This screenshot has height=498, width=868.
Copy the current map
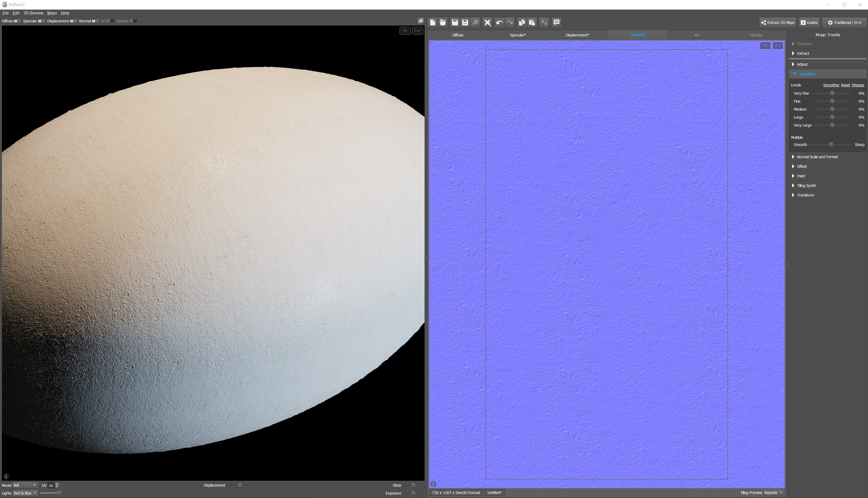tap(522, 23)
